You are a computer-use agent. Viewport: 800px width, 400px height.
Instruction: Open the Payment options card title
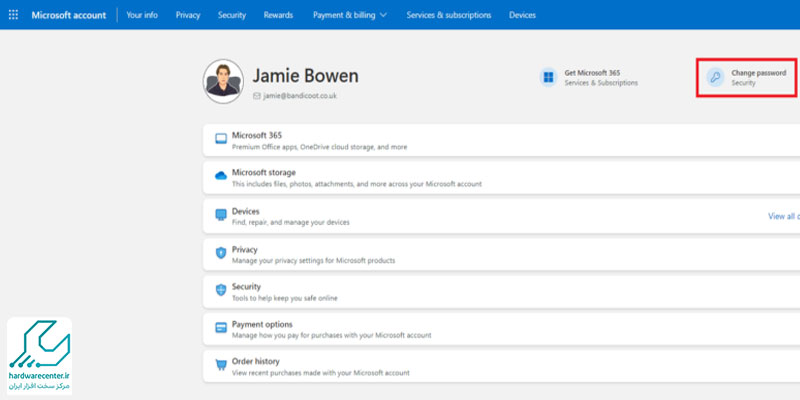pyautogui.click(x=262, y=324)
